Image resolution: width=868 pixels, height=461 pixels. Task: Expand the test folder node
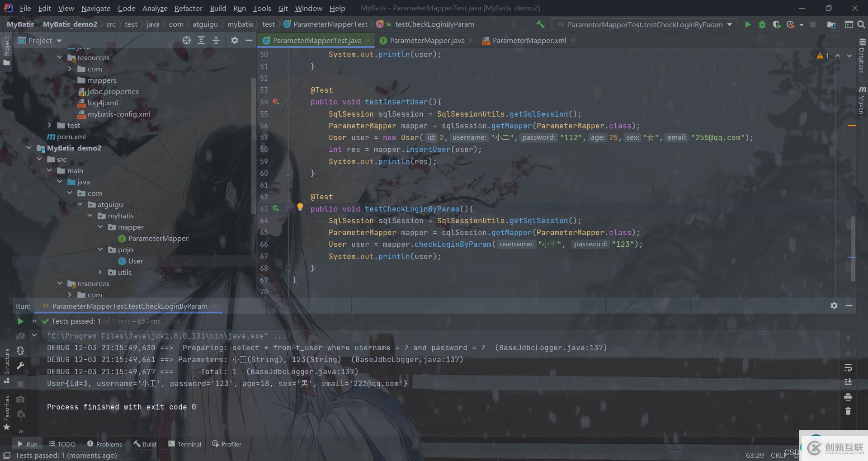pos(49,125)
